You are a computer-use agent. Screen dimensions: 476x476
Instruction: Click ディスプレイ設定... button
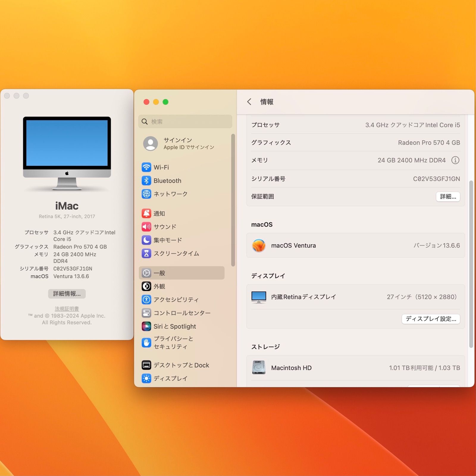click(x=430, y=319)
